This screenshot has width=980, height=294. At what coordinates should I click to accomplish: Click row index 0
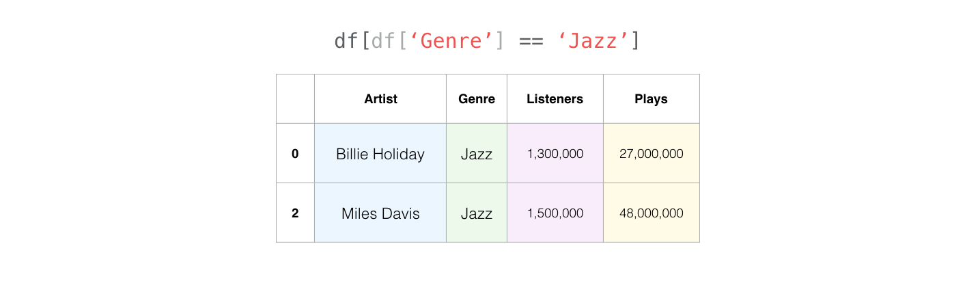pyautogui.click(x=295, y=154)
